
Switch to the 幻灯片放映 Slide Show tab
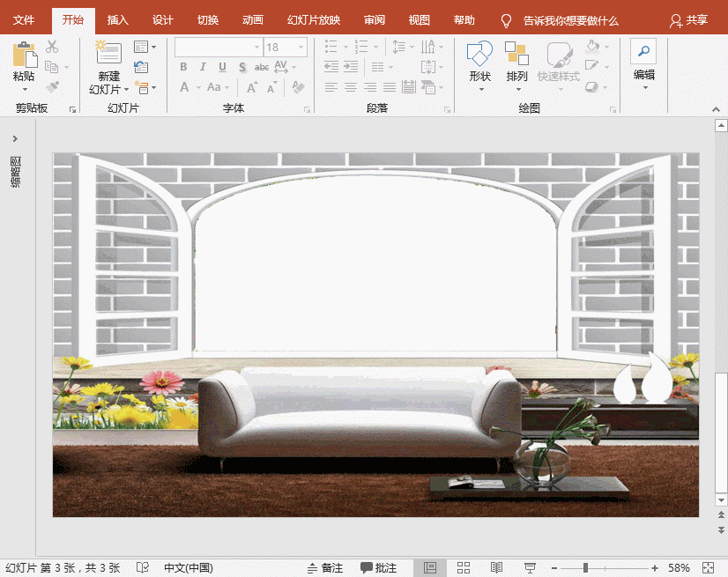pos(314,20)
